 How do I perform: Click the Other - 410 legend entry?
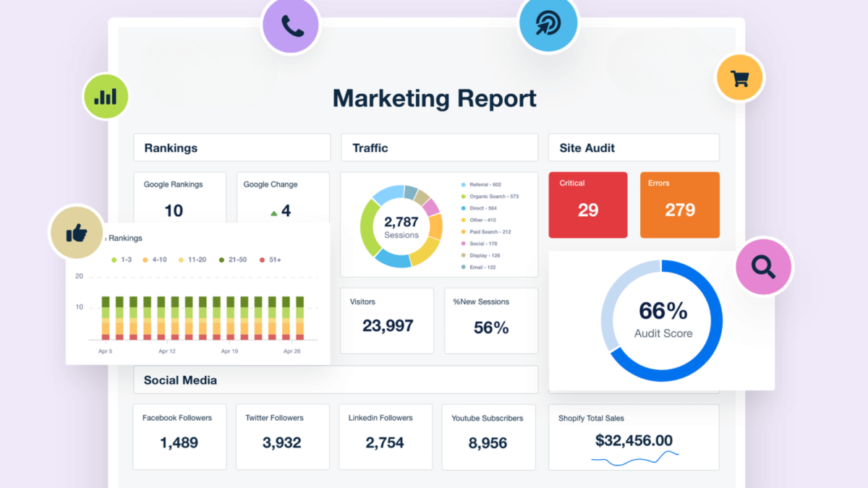tap(478, 220)
